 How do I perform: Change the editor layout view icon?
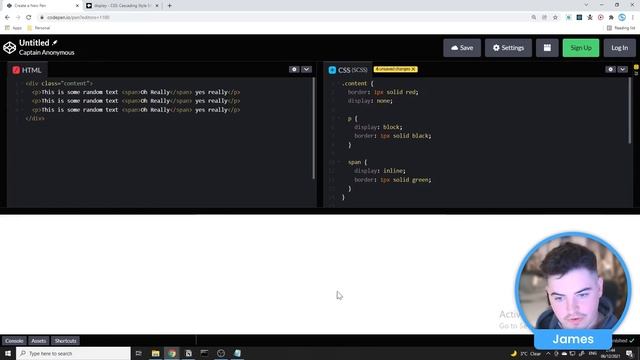(x=547, y=48)
